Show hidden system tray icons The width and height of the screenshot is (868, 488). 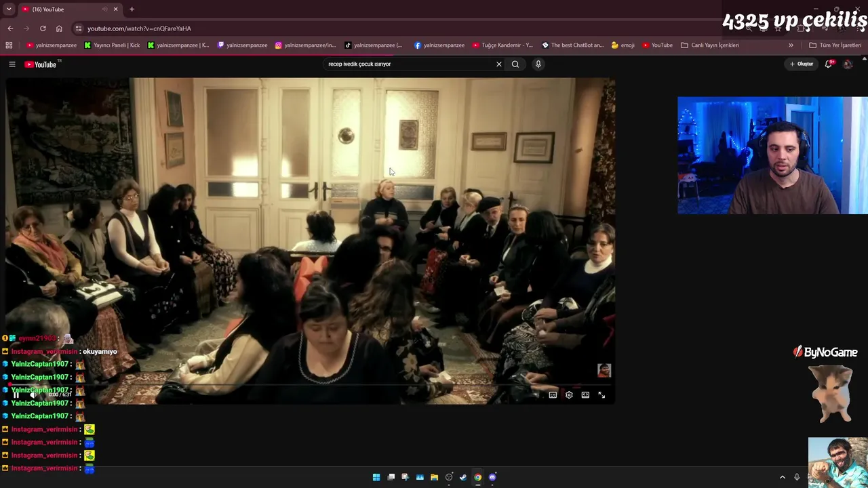(782, 477)
